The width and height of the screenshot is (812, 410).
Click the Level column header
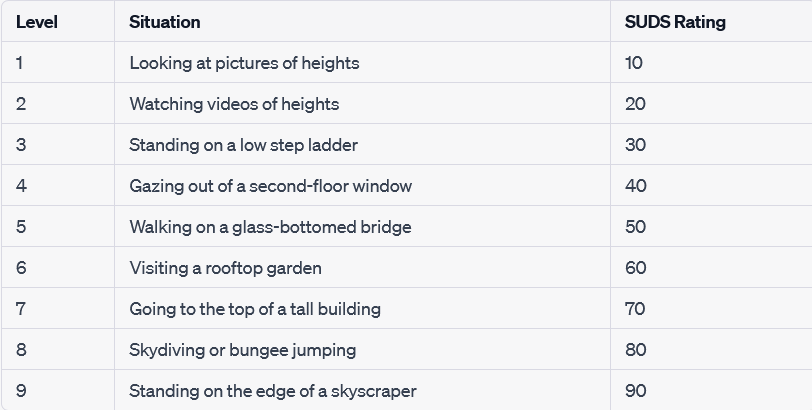[35, 22]
